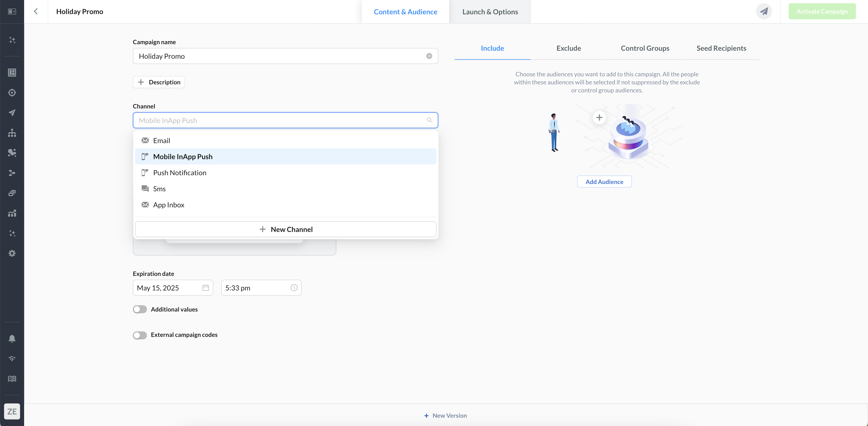Screen dimensions: 868x426
Task: Enable the Additional values toggle
Action: 140,310
